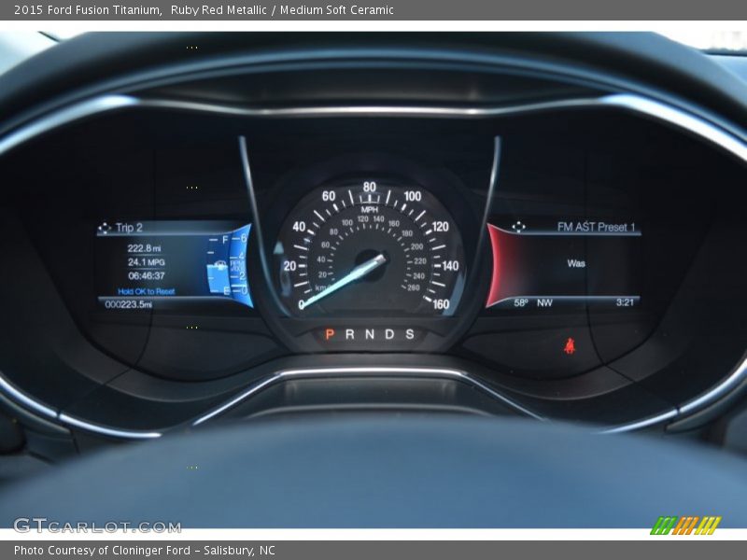This screenshot has width=747, height=560.
Task: Click the 3:21 clock display
Action: point(625,302)
